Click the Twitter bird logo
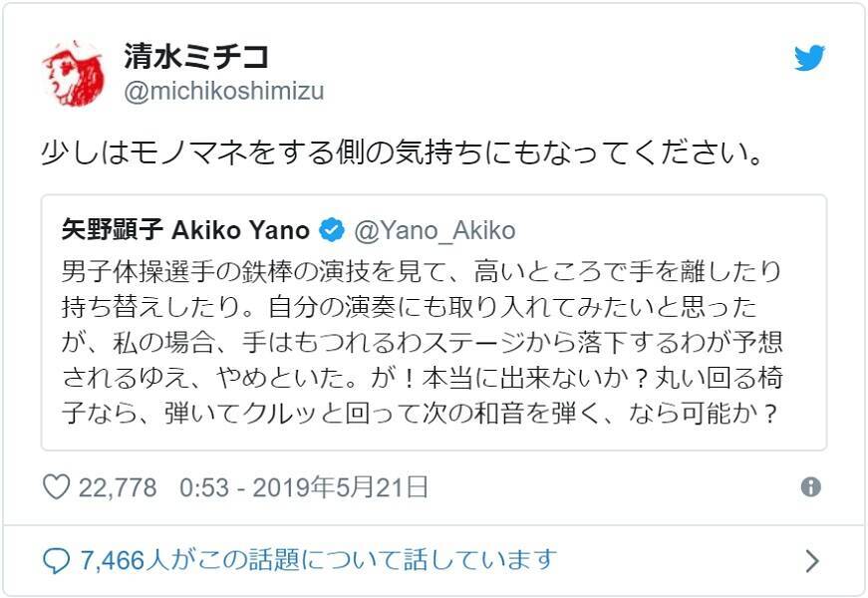Image resolution: width=868 pixels, height=598 pixels. 809,59
